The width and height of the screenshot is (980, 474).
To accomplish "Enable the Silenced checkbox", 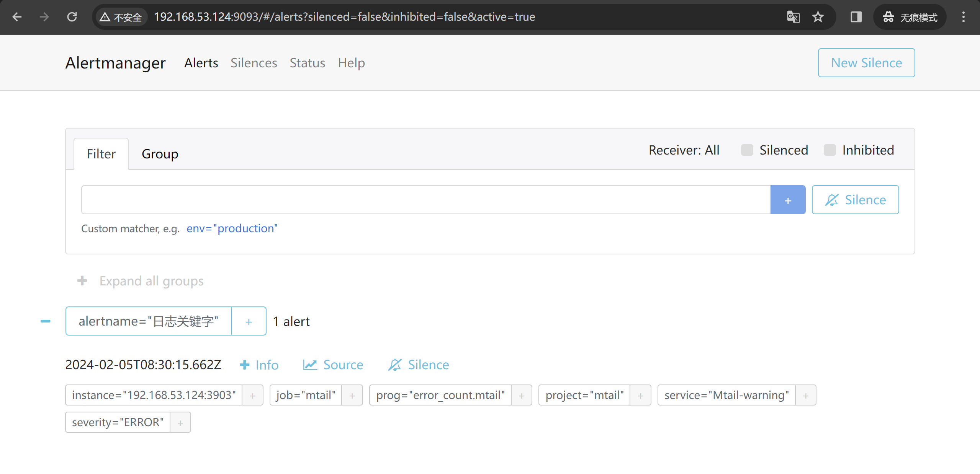I will [x=747, y=150].
